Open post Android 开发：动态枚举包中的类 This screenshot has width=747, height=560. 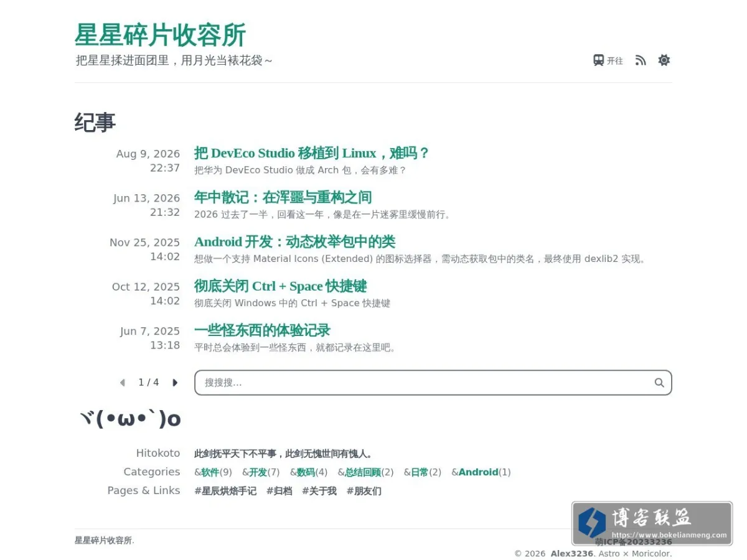pos(294,241)
